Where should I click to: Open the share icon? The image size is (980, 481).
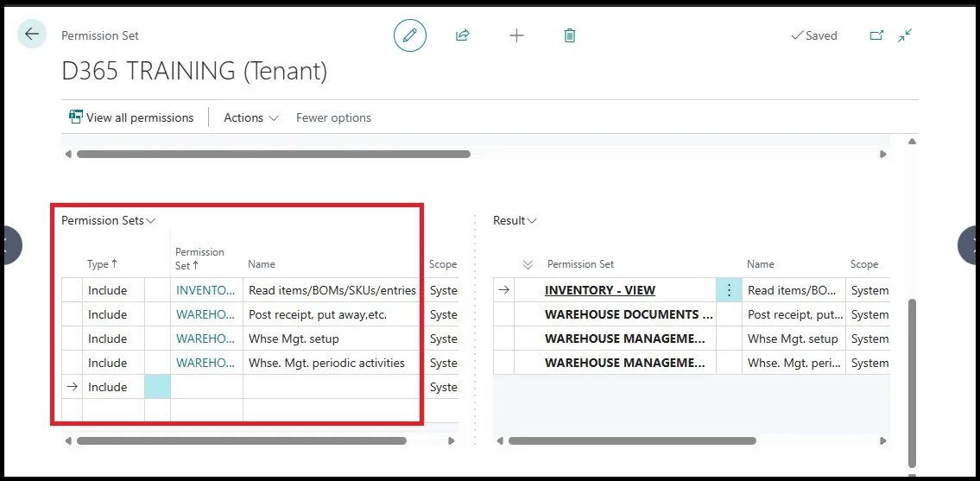463,35
